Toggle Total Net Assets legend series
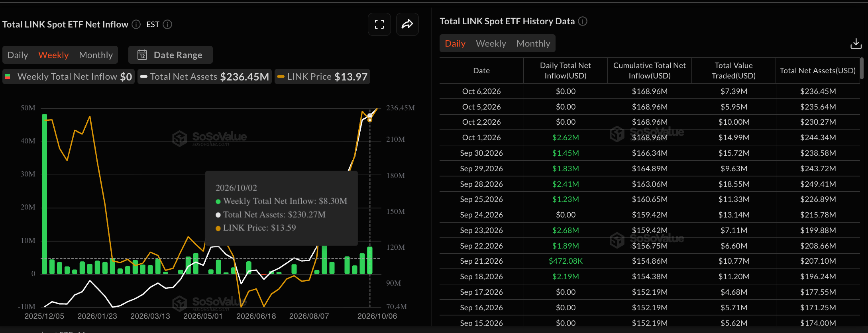Screen dimensions: 868x333 [205, 77]
